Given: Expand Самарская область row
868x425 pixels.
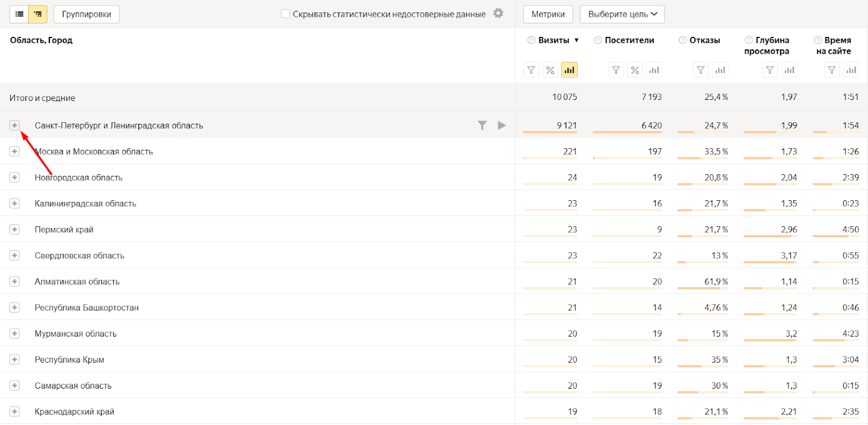Looking at the screenshot, I should (15, 386).
